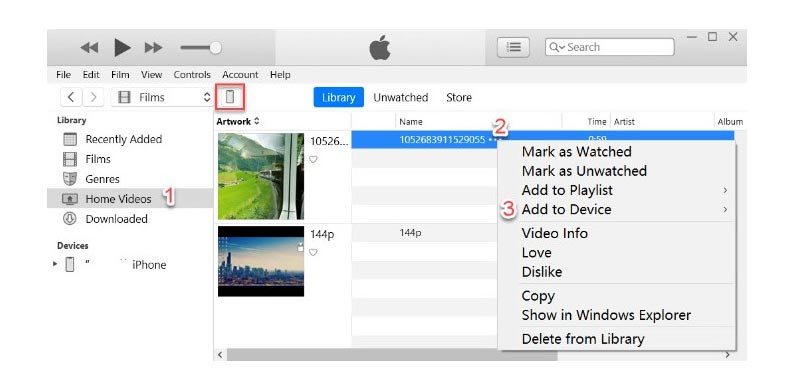The width and height of the screenshot is (796, 385).
Task: Switch to the Store tab
Action: (459, 98)
